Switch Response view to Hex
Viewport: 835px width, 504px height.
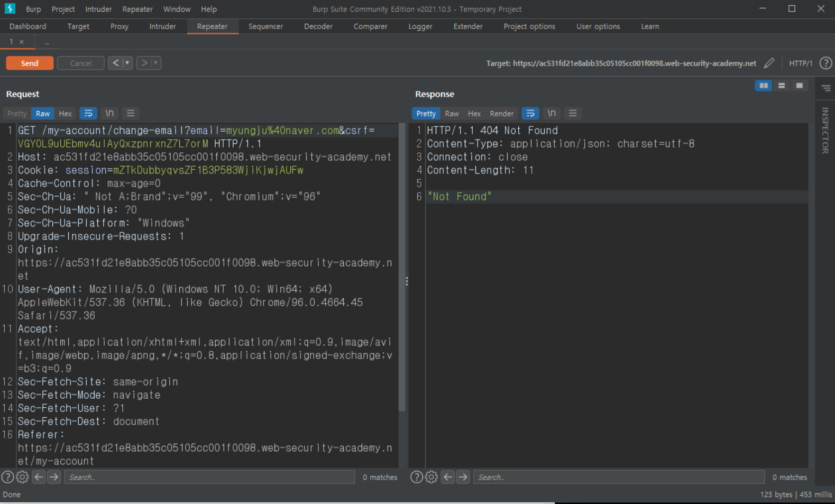click(474, 113)
